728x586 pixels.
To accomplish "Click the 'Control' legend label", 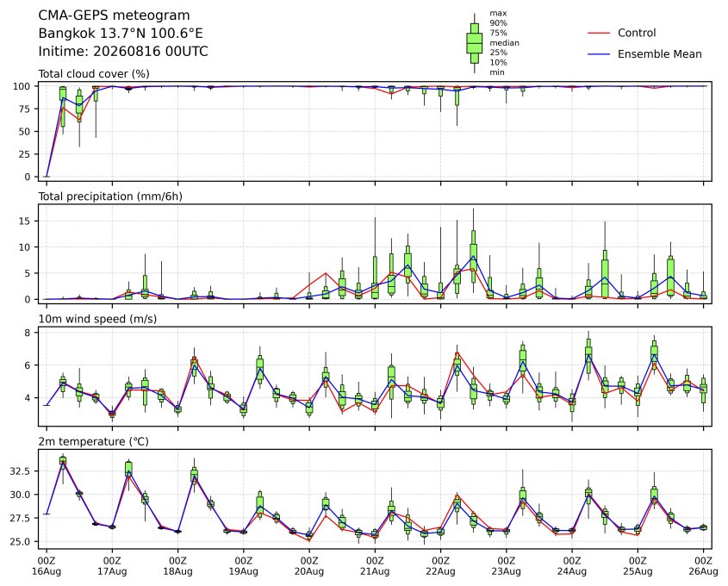I will [637, 33].
